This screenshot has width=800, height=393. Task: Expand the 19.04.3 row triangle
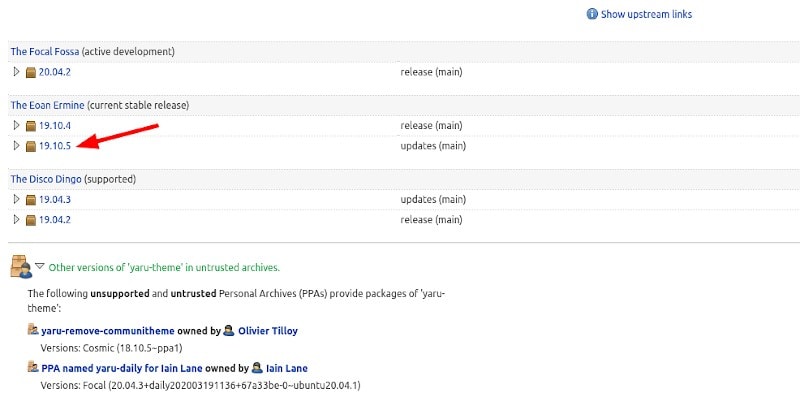(x=16, y=199)
